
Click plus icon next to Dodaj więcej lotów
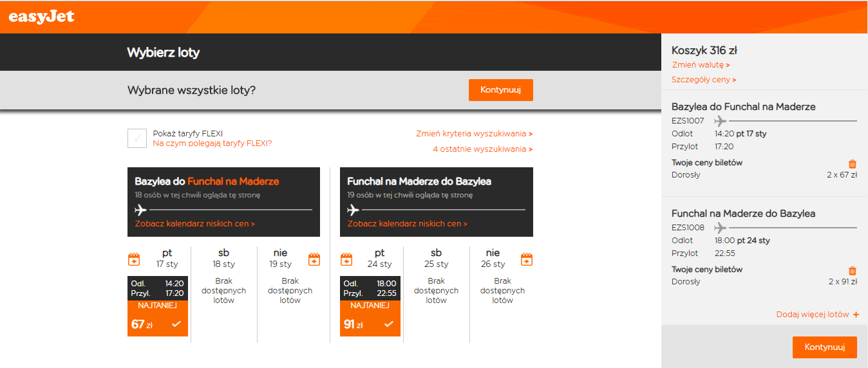[856, 315]
